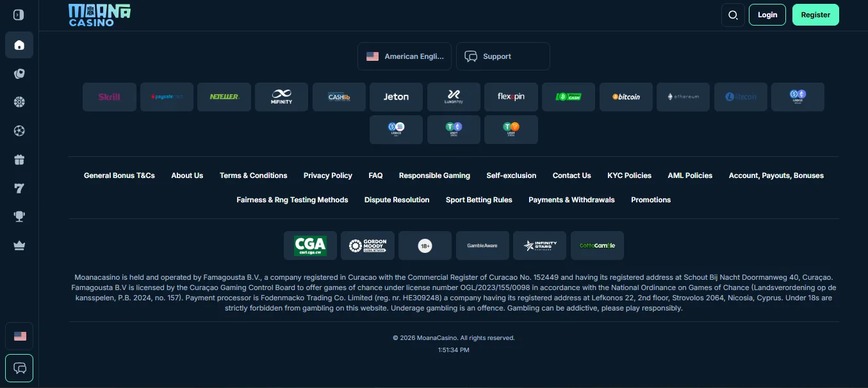Image resolution: width=868 pixels, height=388 pixels.
Task: Toggle the sidebar collapse icon
Action: pyautogui.click(x=19, y=15)
